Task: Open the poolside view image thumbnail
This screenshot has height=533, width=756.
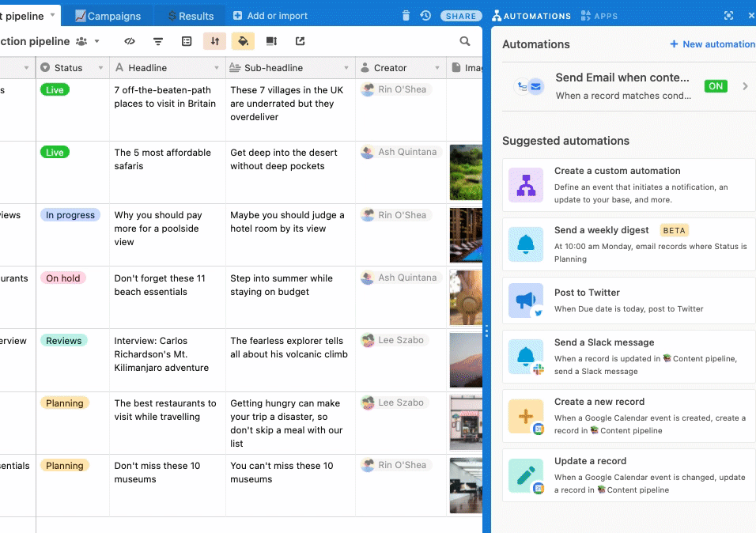Action: pos(466,235)
